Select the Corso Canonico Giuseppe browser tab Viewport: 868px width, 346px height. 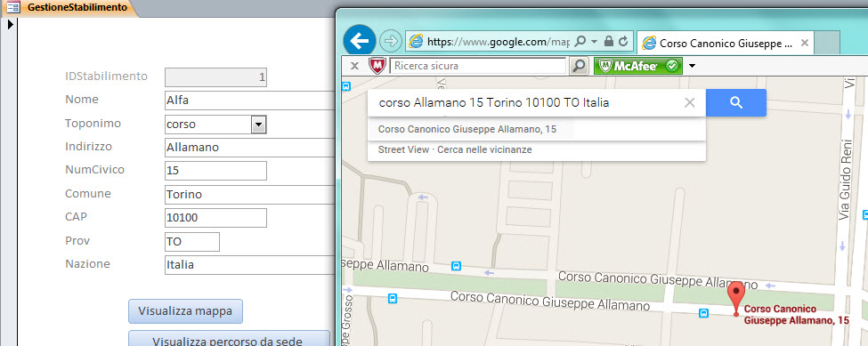726,43
